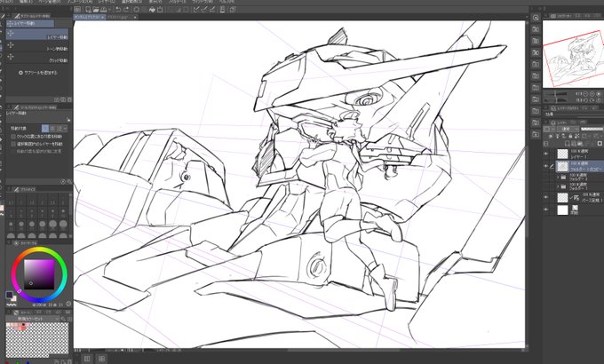Open the layer blend mode 通常 dropdown

coord(567,129)
